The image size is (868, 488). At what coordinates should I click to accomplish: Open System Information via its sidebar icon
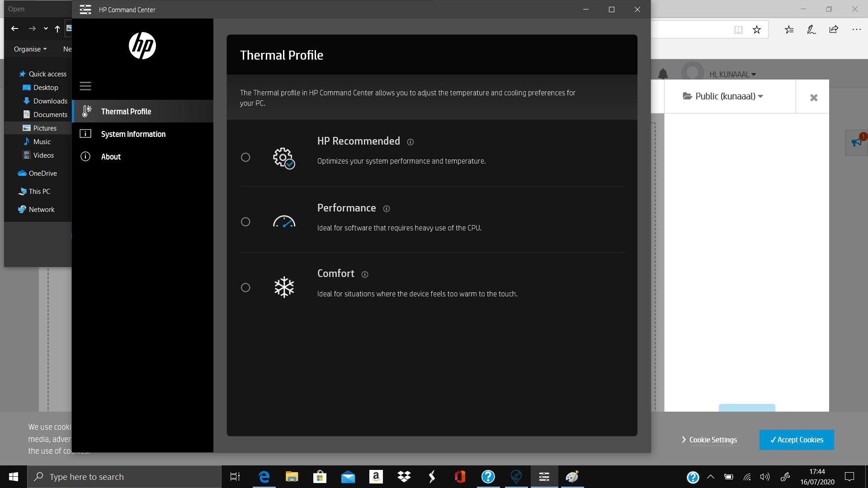(x=86, y=134)
